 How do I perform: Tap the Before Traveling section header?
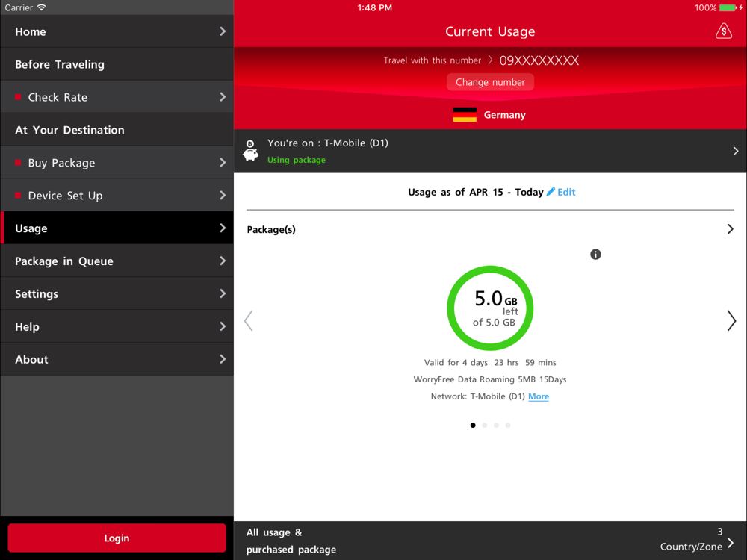(117, 64)
